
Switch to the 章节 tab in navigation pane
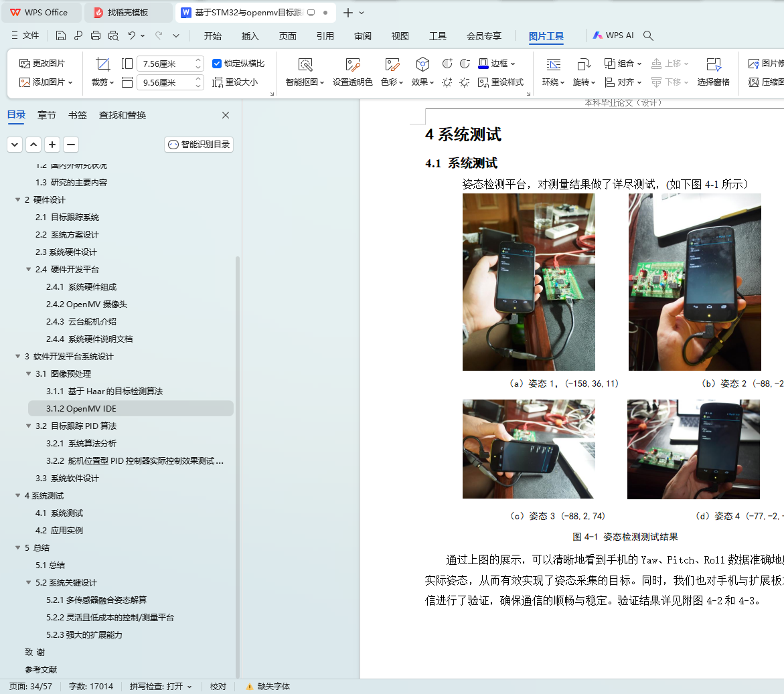(46, 115)
